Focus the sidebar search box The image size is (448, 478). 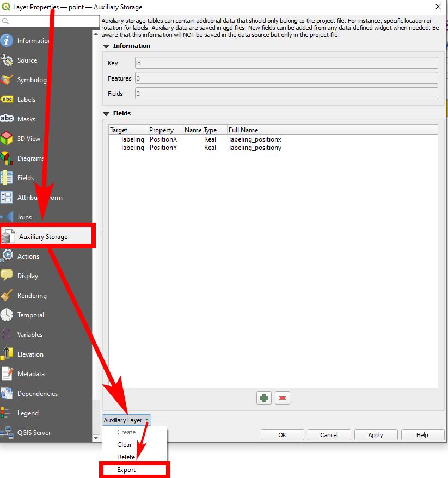(x=50, y=21)
